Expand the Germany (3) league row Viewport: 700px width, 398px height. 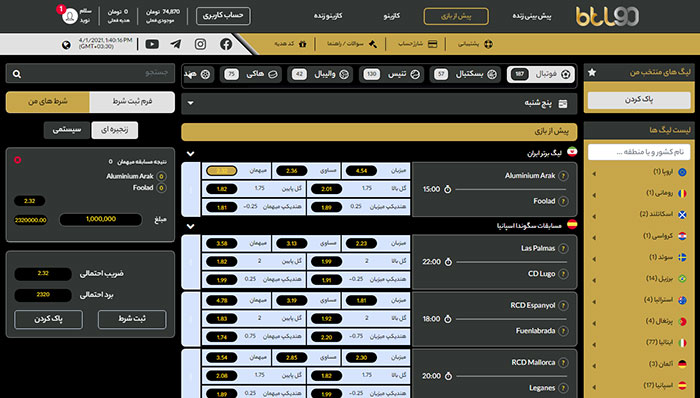click(x=639, y=364)
